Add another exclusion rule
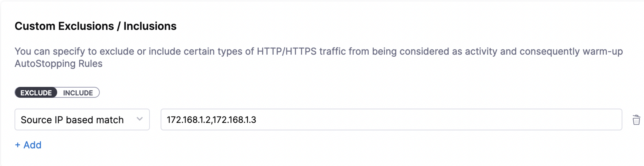The image size is (644, 166). 28,145
